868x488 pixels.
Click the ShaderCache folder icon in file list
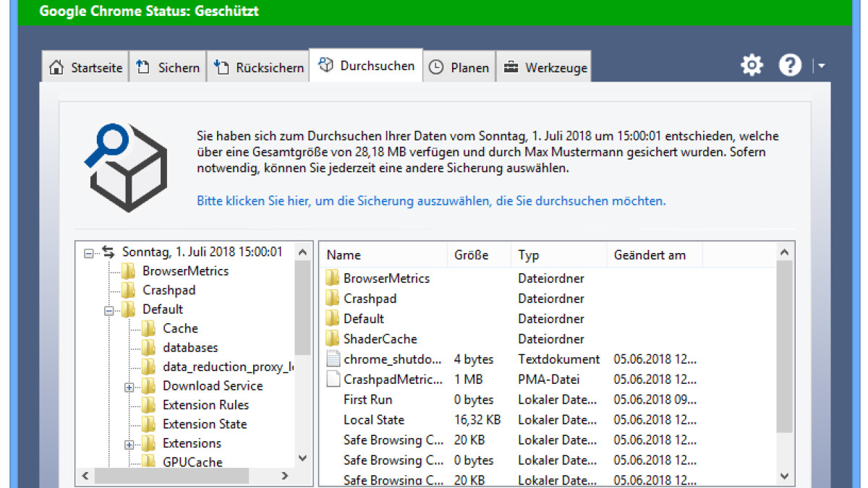coord(333,338)
